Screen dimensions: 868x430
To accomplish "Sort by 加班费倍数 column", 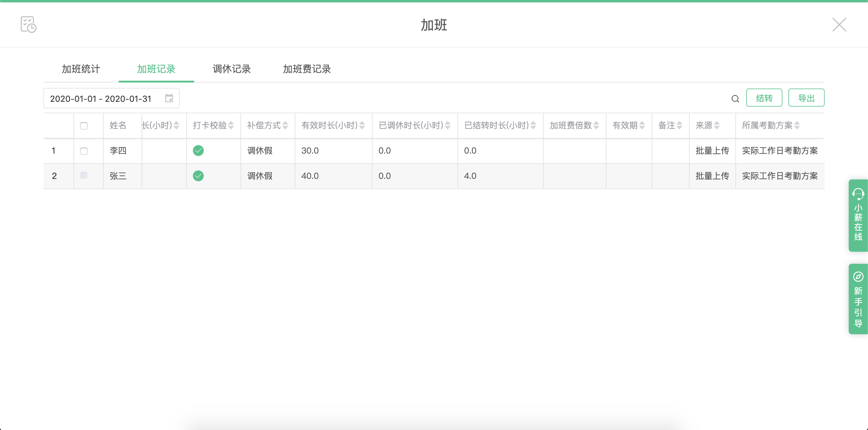I will [596, 126].
